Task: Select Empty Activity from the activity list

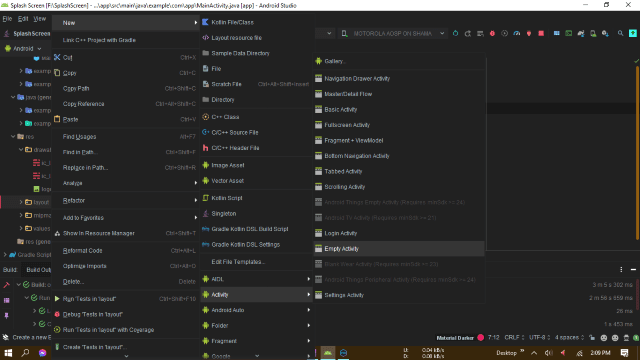Action: [x=399, y=249]
